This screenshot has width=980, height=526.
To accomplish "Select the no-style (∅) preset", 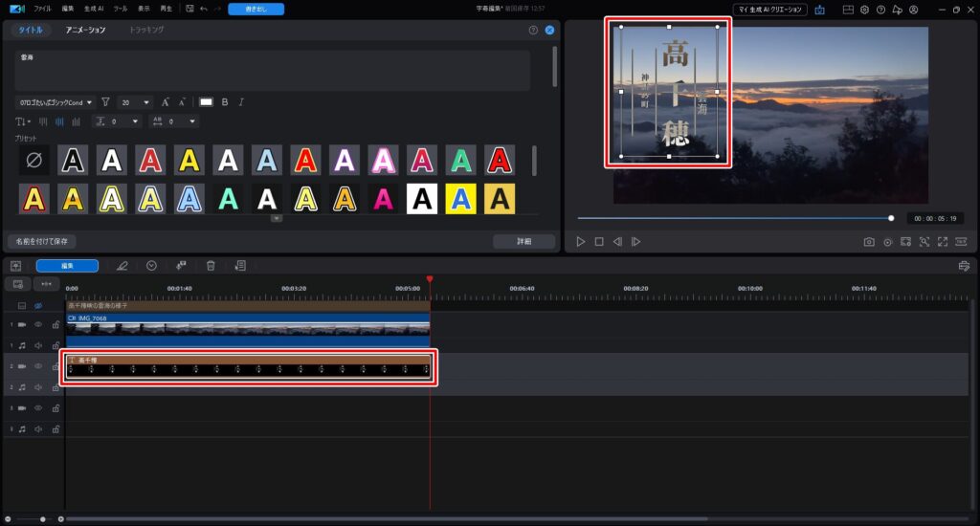I will [x=34, y=160].
